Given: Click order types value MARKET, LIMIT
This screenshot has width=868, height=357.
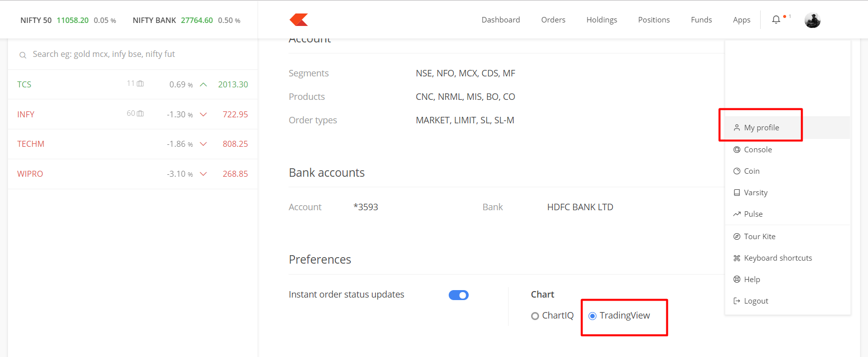Looking at the screenshot, I should tap(465, 120).
